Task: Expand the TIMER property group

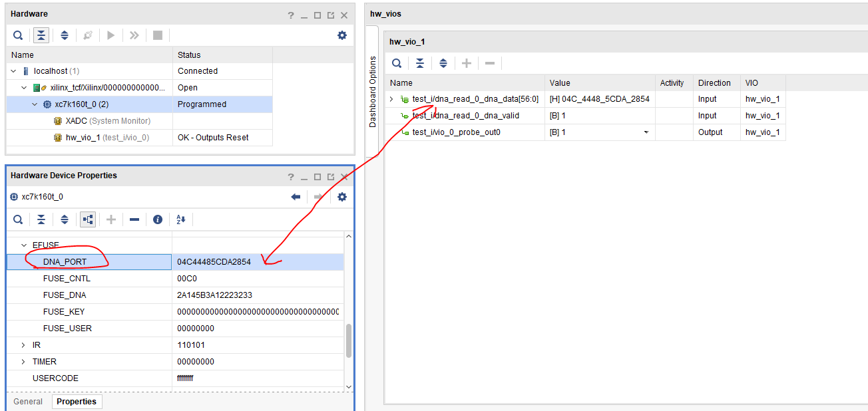Action: 24,362
